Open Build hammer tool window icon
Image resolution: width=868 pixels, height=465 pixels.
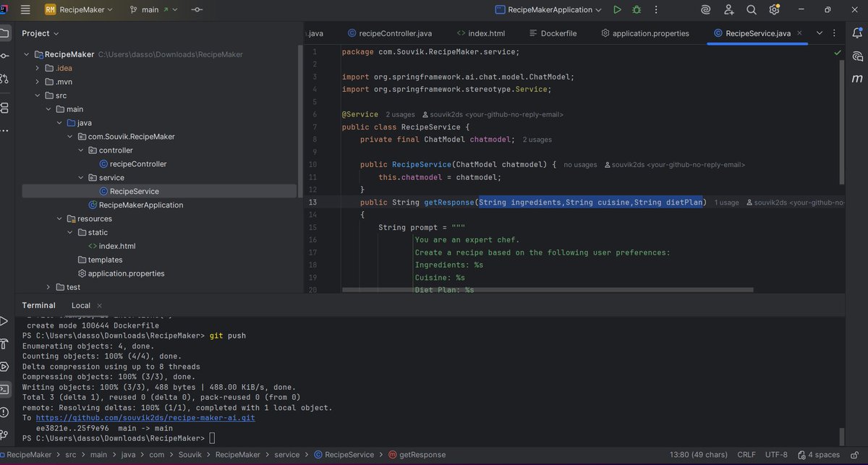(x=4, y=344)
